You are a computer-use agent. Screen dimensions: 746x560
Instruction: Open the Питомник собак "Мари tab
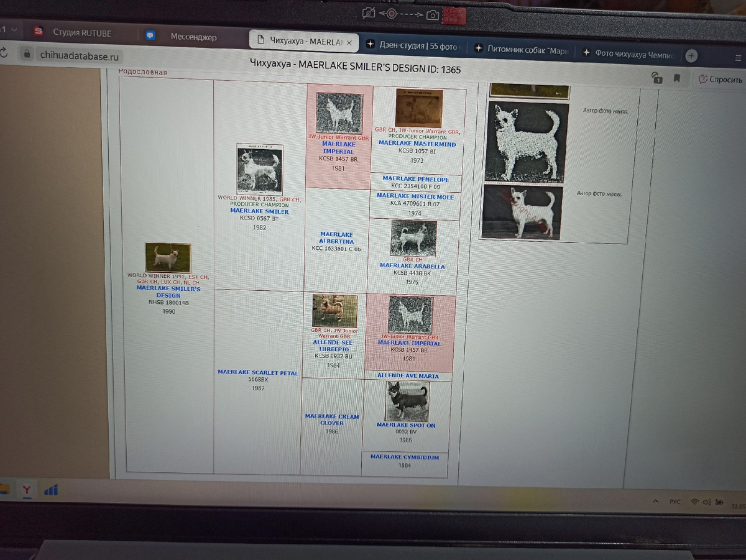point(521,50)
